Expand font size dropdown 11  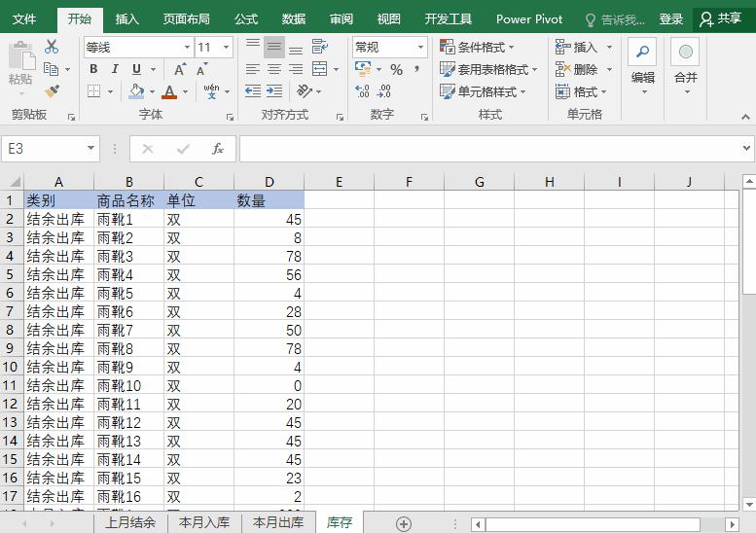(x=226, y=48)
